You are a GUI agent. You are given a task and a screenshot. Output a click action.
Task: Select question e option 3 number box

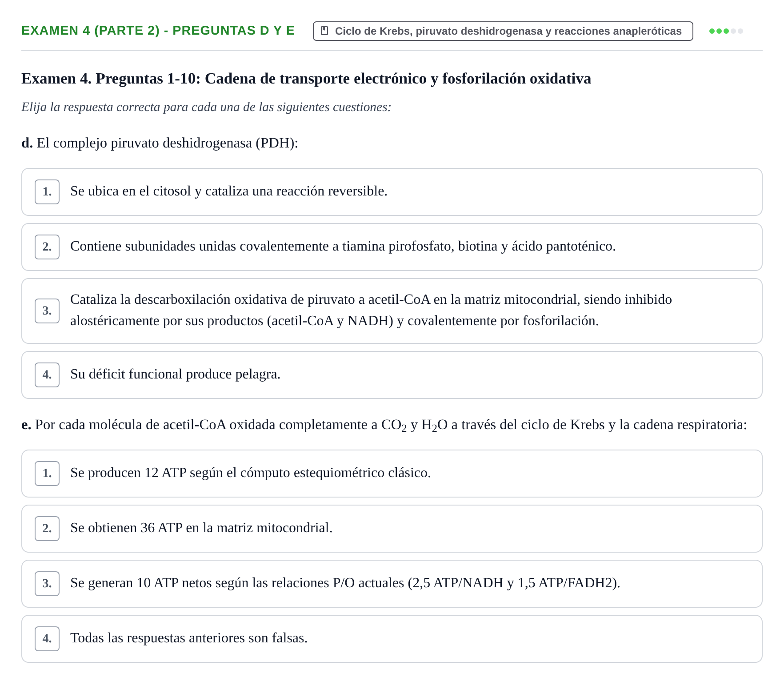pyautogui.click(x=47, y=584)
